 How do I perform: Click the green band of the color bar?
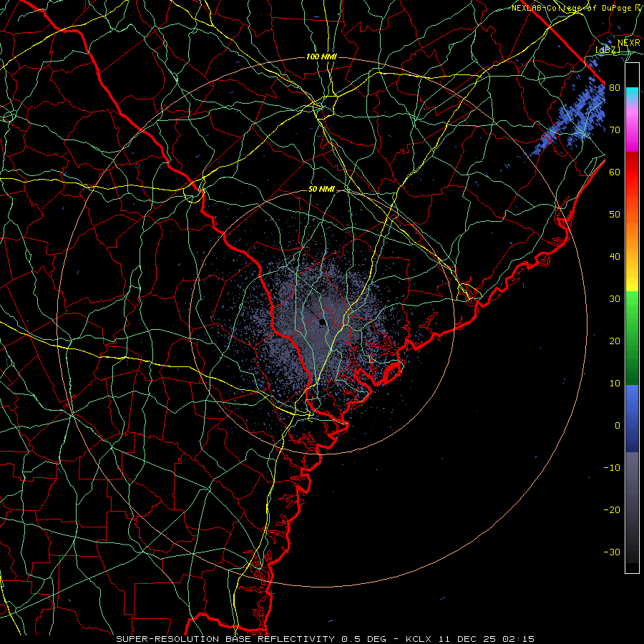(632, 338)
